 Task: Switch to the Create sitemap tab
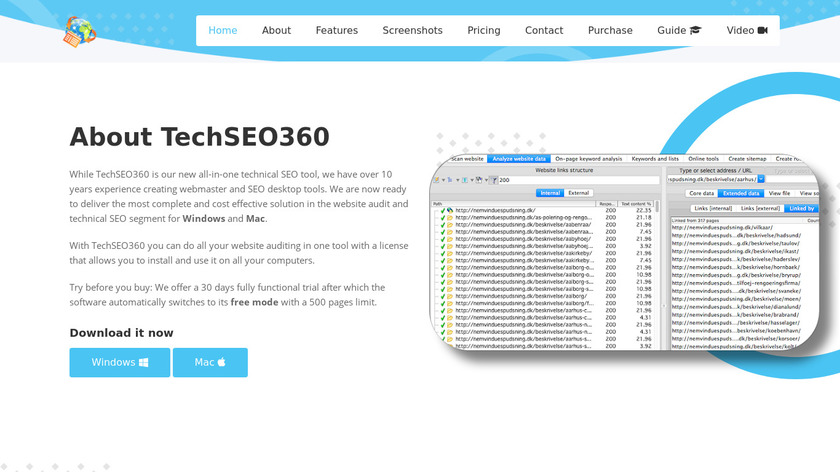coord(747,159)
